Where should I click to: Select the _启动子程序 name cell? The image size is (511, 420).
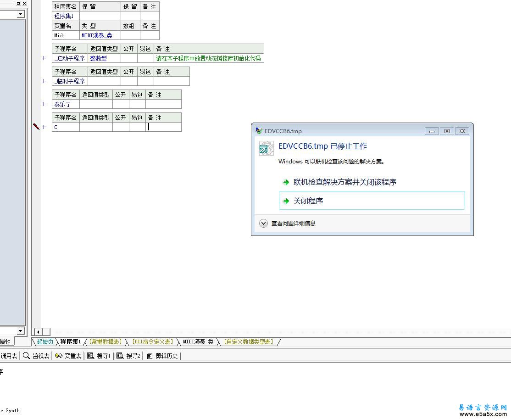coord(70,58)
